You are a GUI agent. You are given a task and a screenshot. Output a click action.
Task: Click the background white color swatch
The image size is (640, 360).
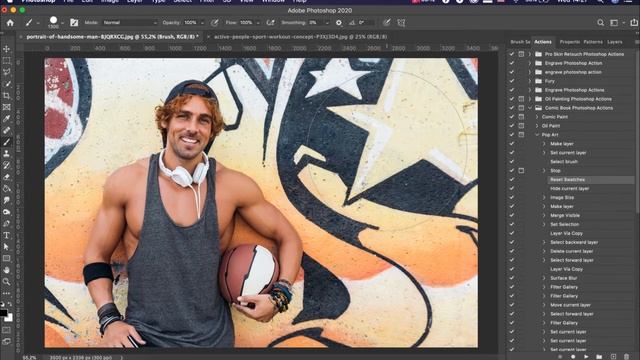[9, 318]
